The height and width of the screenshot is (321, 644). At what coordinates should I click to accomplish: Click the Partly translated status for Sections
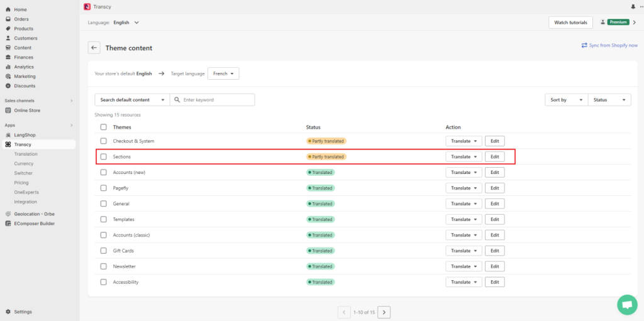point(326,157)
